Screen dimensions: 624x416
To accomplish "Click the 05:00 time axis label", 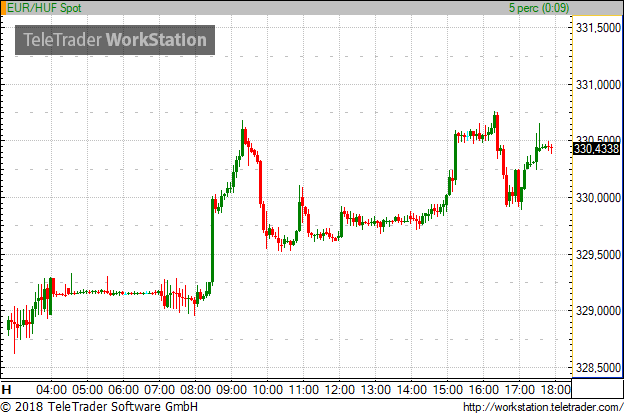I will pyautogui.click(x=88, y=389).
